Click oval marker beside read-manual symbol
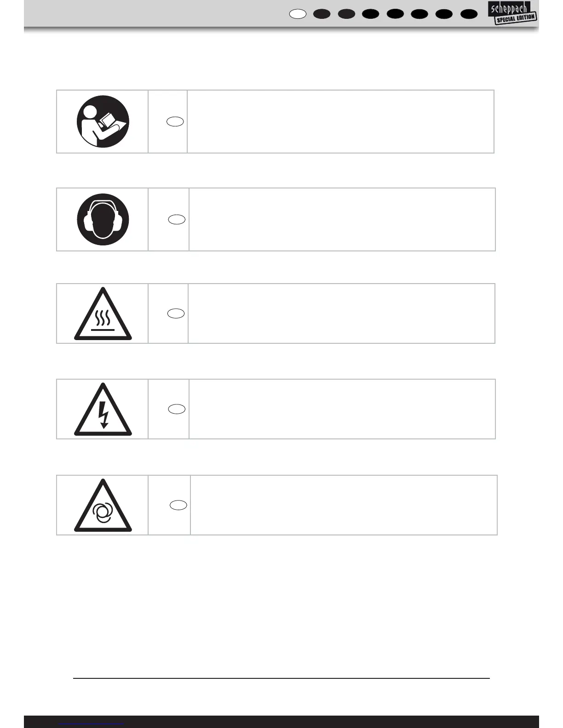This screenshot has height=728, width=563. point(175,122)
